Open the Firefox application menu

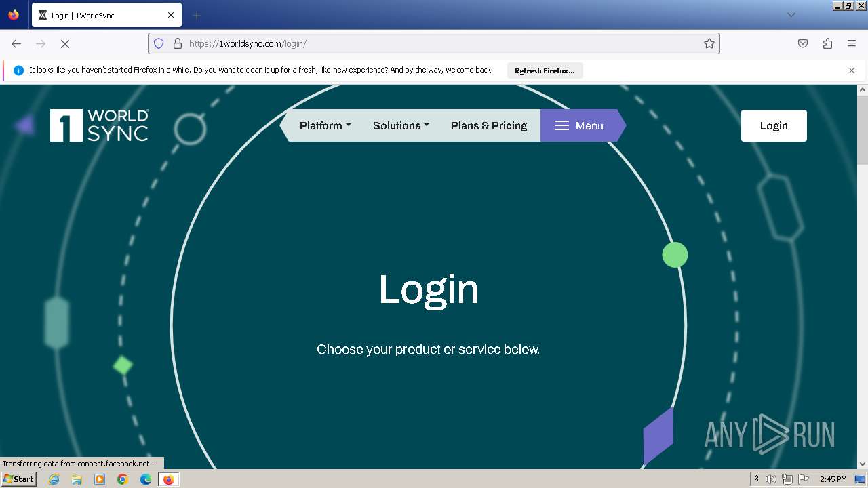pyautogui.click(x=852, y=43)
